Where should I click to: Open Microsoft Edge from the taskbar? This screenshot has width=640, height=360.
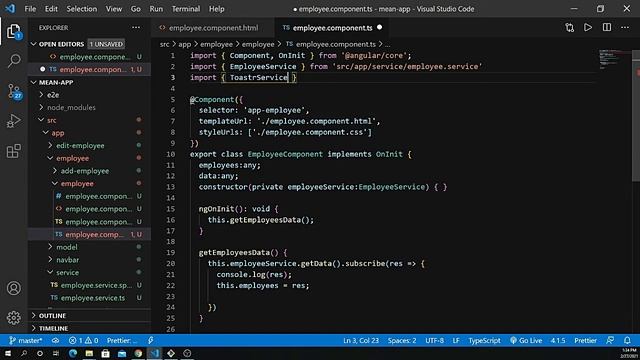tap(73, 353)
